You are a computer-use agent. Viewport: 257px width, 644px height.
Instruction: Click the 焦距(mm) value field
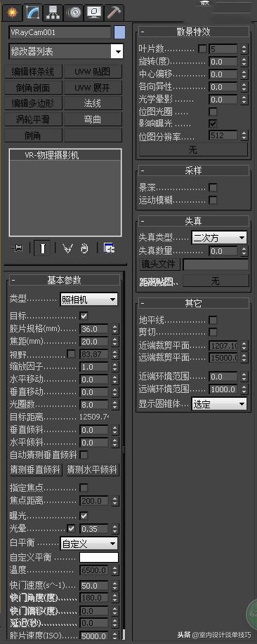coord(94,342)
